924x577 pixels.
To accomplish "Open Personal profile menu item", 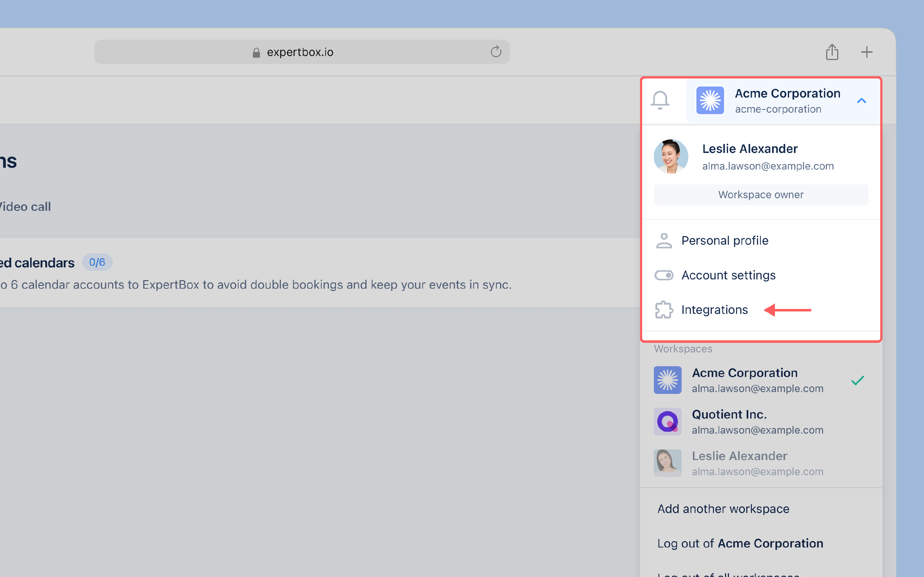I will (x=724, y=240).
